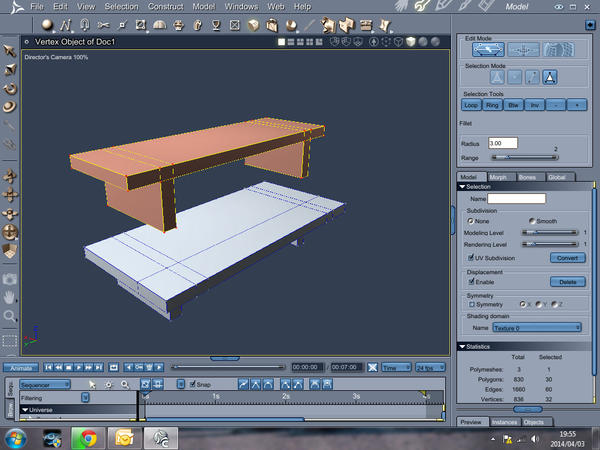The image size is (600, 450).
Task: Click the Convert button
Action: [566, 257]
